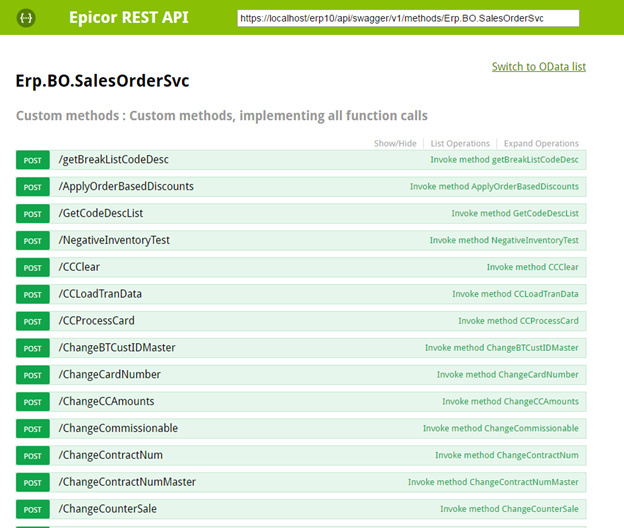Image resolution: width=624 pixels, height=528 pixels.
Task: Expand the /ChangeContractNumMaster operation
Action: click(127, 482)
